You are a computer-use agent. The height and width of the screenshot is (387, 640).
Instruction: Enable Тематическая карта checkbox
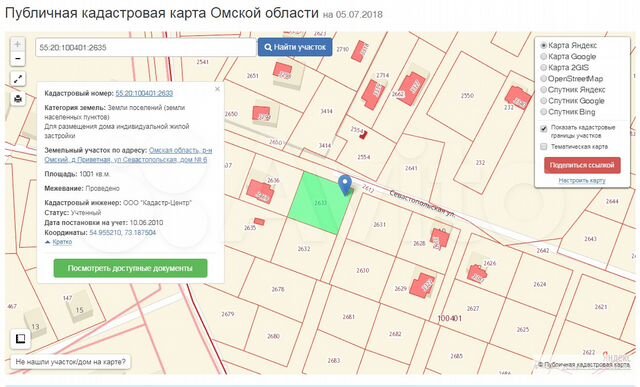point(544,146)
